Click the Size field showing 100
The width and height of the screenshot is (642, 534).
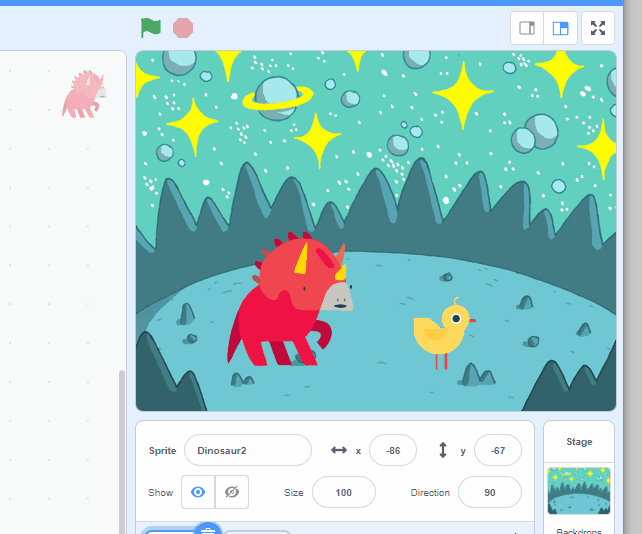[x=344, y=492]
